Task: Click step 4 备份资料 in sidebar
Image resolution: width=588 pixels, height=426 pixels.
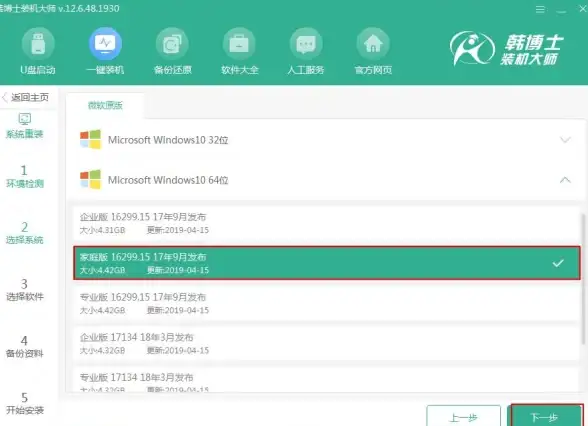Action: tap(25, 346)
